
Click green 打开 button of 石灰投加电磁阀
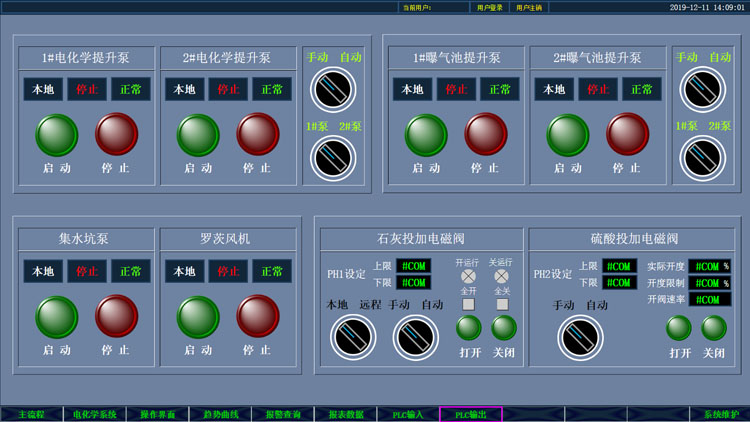469,327
